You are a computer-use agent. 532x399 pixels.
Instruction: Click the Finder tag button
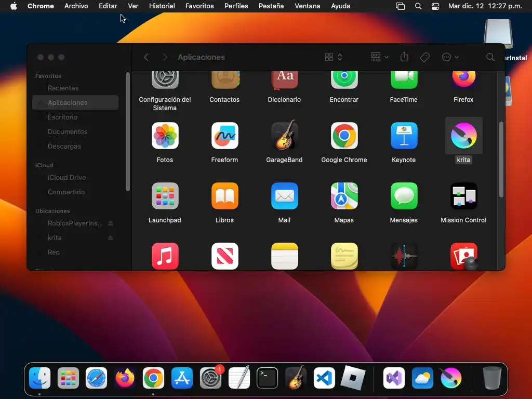[x=424, y=57]
